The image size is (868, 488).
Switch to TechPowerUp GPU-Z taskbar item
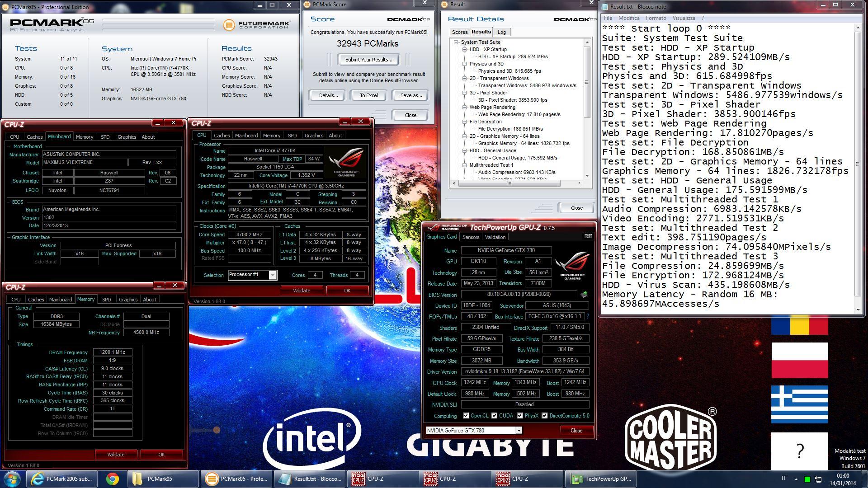click(x=602, y=479)
